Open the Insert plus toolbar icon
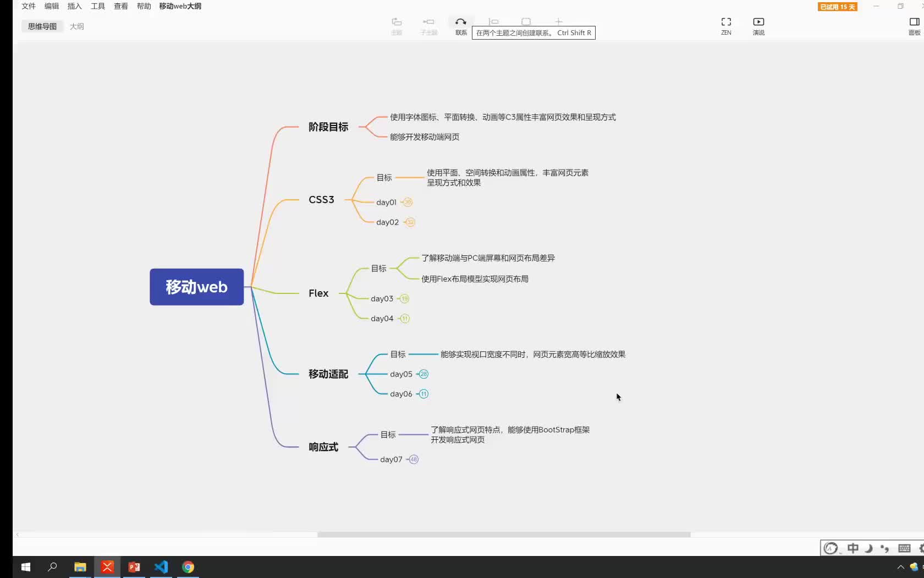Viewport: 924px width, 578px height. (559, 22)
